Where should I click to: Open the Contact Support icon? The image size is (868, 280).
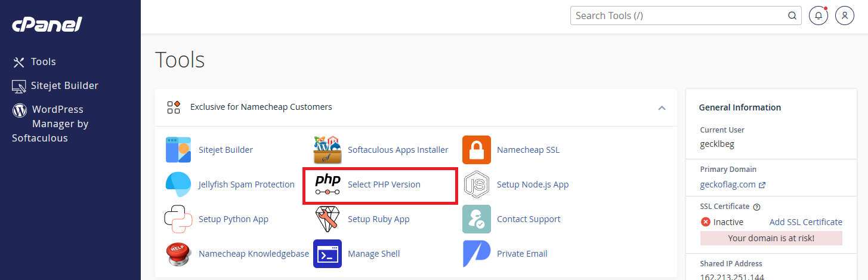tap(477, 219)
